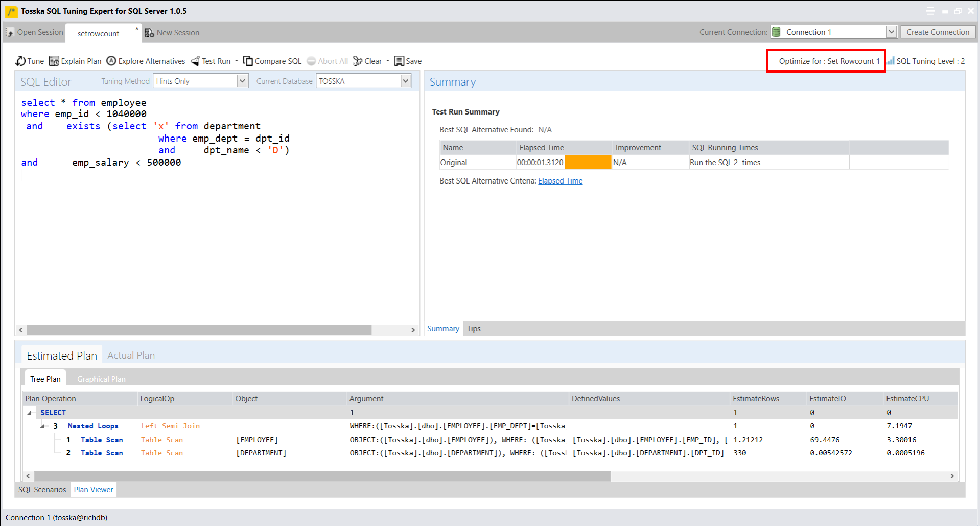This screenshot has width=980, height=526.
Task: Switch to Actual Plan tab
Action: (x=131, y=355)
